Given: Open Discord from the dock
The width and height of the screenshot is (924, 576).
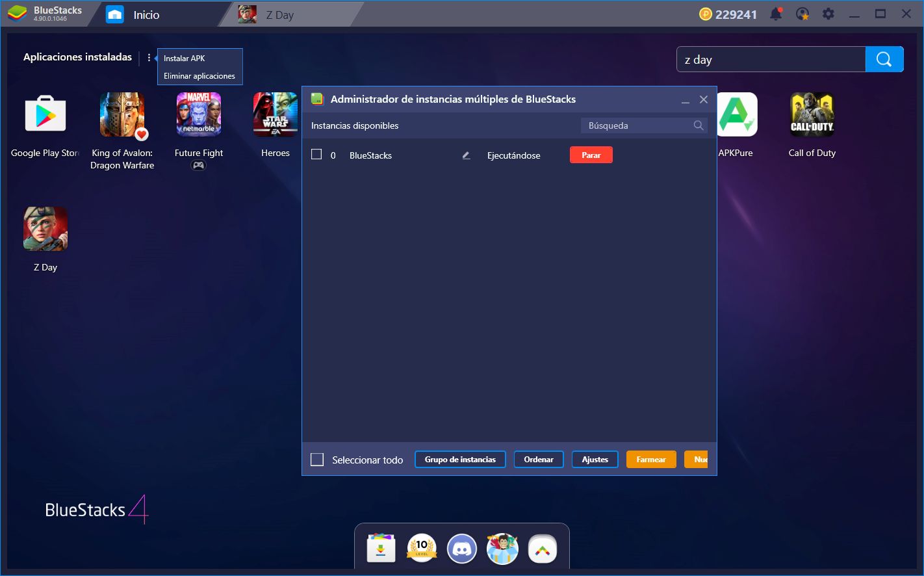Looking at the screenshot, I should point(462,549).
